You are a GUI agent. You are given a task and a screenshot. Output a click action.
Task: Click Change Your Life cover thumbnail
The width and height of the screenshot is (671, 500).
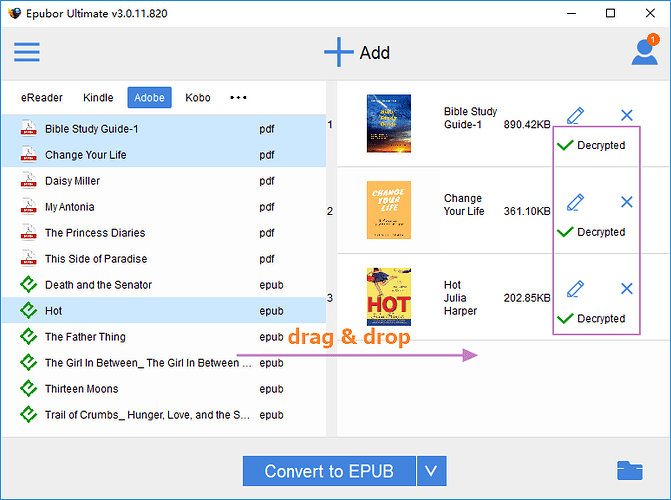(389, 210)
